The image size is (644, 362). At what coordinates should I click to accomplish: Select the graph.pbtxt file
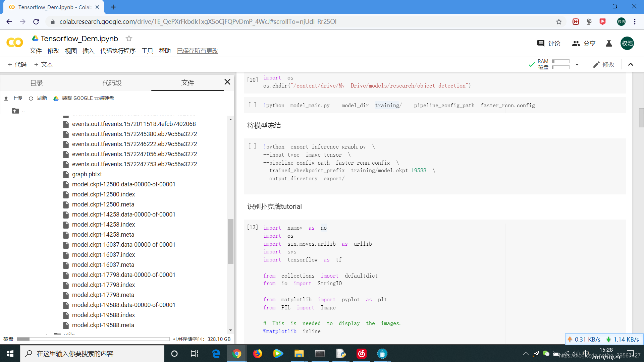(87, 174)
